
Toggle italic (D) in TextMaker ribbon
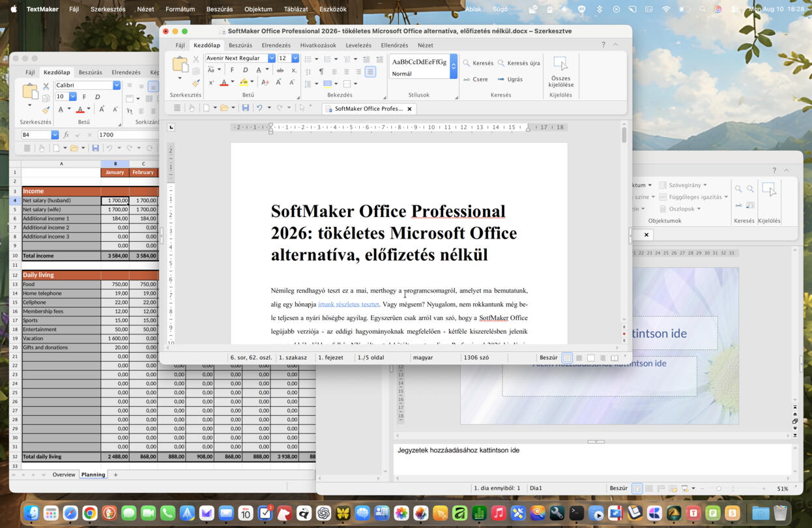pyautogui.click(x=245, y=70)
